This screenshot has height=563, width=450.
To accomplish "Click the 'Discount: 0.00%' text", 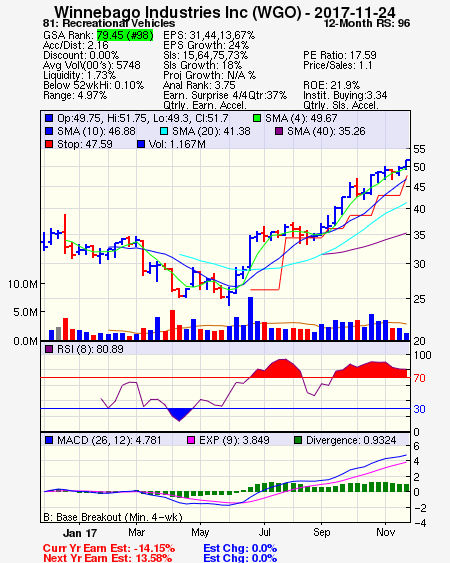I will point(81,55).
